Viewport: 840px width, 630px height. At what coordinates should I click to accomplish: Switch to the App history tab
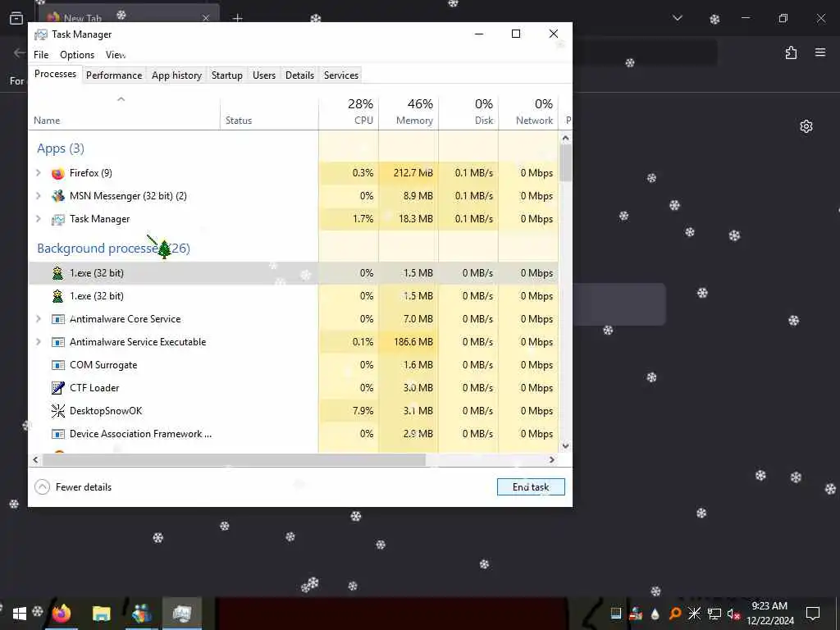coord(176,75)
